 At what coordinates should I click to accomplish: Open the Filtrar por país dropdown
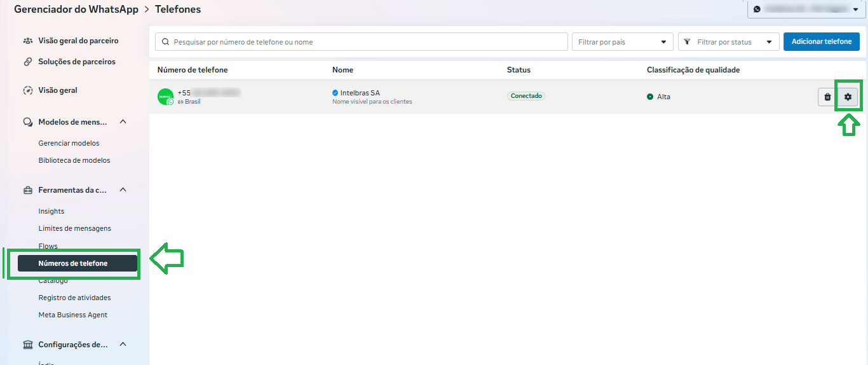click(623, 42)
